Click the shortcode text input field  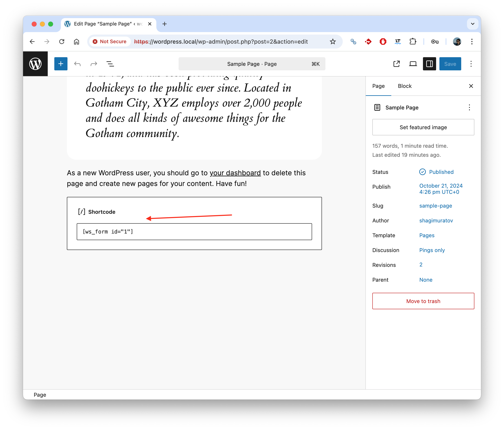tap(194, 231)
